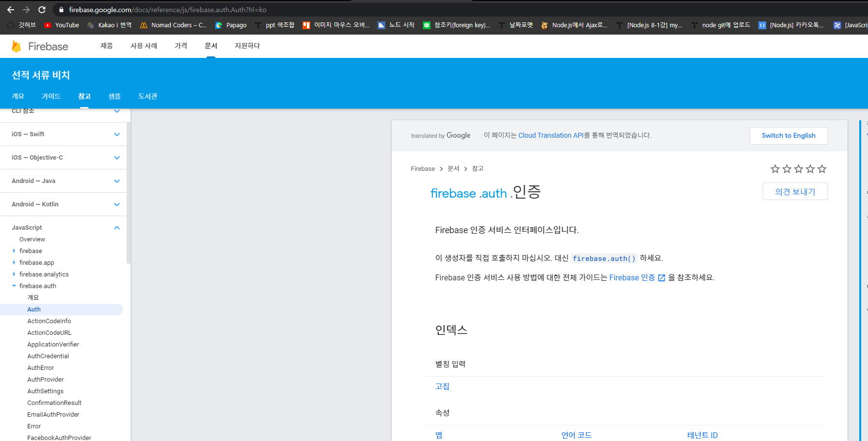The image size is (868, 441).
Task: Click the Switch to English button
Action: tap(789, 136)
